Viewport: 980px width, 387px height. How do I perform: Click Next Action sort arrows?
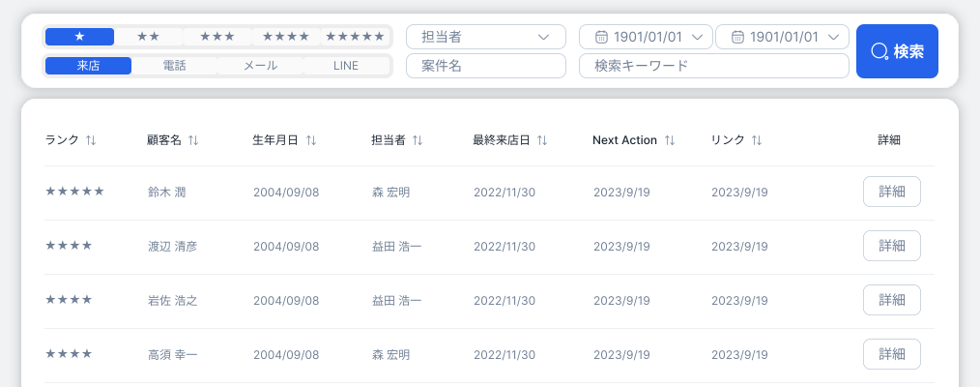coord(670,140)
